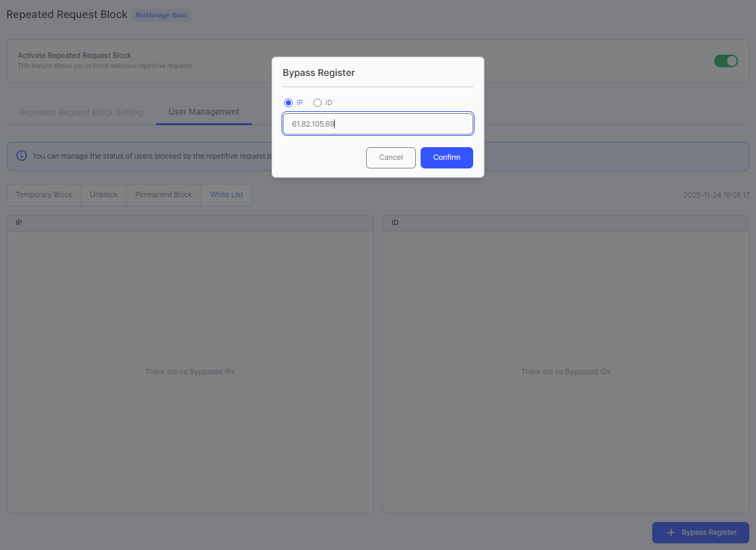The image size is (756, 550).
Task: Click the Cancel button
Action: (x=391, y=157)
